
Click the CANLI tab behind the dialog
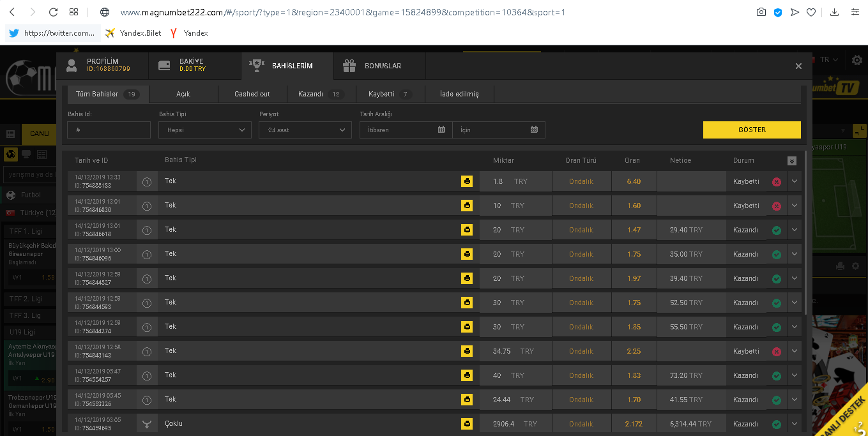40,133
